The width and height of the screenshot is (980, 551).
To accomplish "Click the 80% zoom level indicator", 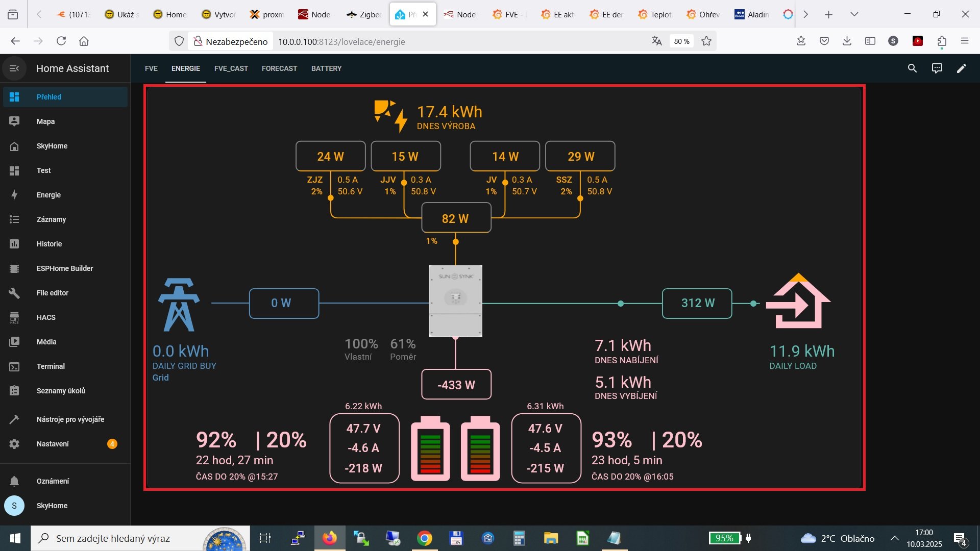I will [x=681, y=41].
